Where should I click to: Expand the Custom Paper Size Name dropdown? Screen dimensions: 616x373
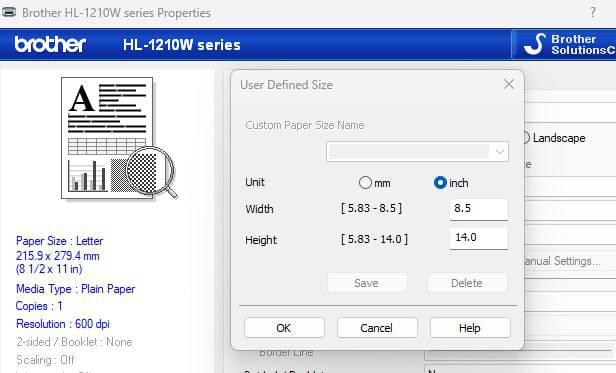pos(500,152)
